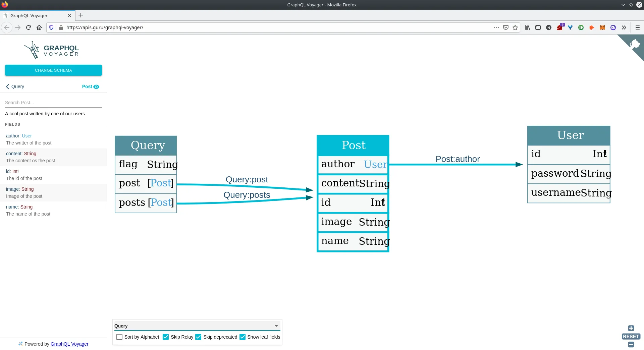This screenshot has height=350, width=644.
Task: Click post field in Query node
Action: [x=146, y=184]
